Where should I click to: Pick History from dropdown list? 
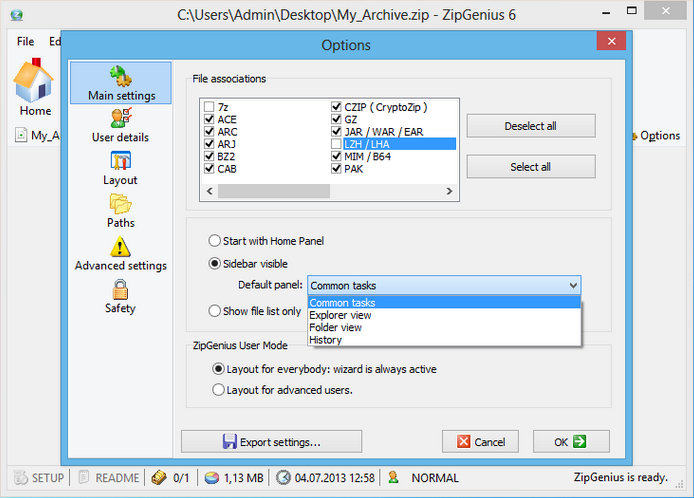444,340
